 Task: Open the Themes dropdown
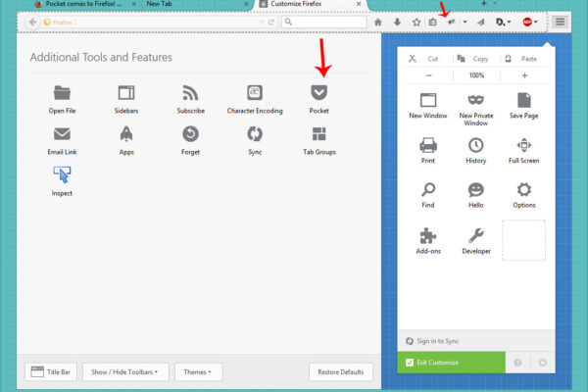point(198,371)
